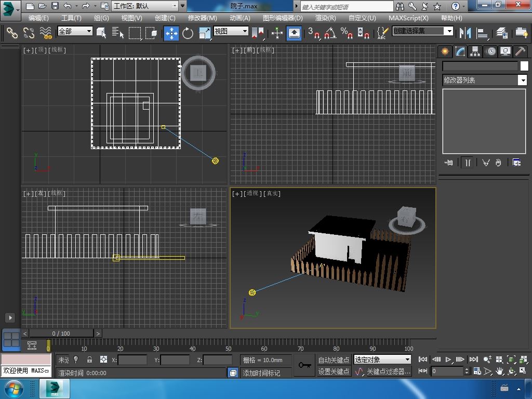Toggle the selection lock padlock icon
Screen dimensions: 532x399
[x=89, y=360]
